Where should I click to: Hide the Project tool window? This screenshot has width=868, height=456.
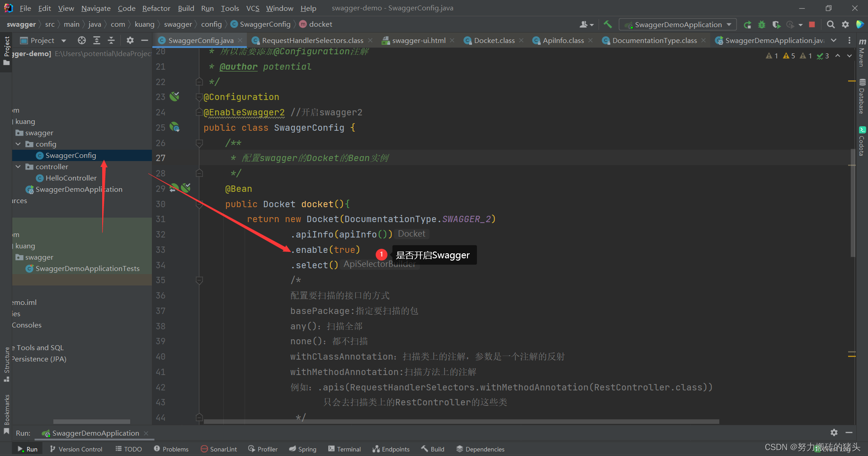coord(145,40)
